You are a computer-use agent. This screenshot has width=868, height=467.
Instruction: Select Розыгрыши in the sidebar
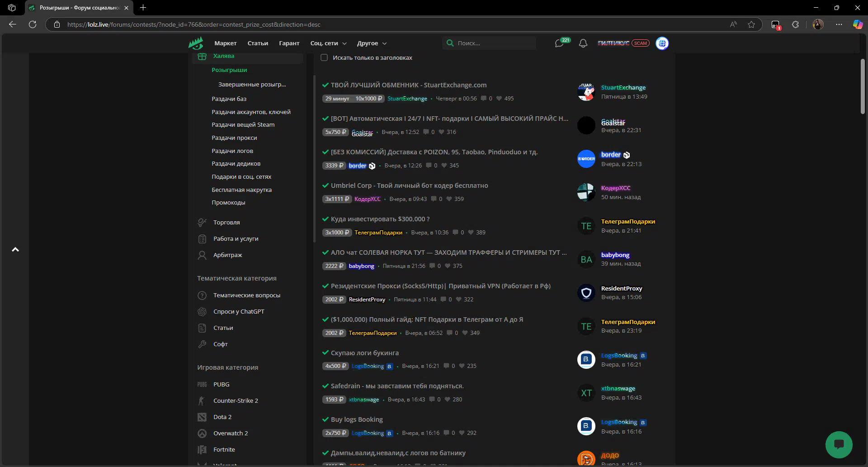click(229, 70)
